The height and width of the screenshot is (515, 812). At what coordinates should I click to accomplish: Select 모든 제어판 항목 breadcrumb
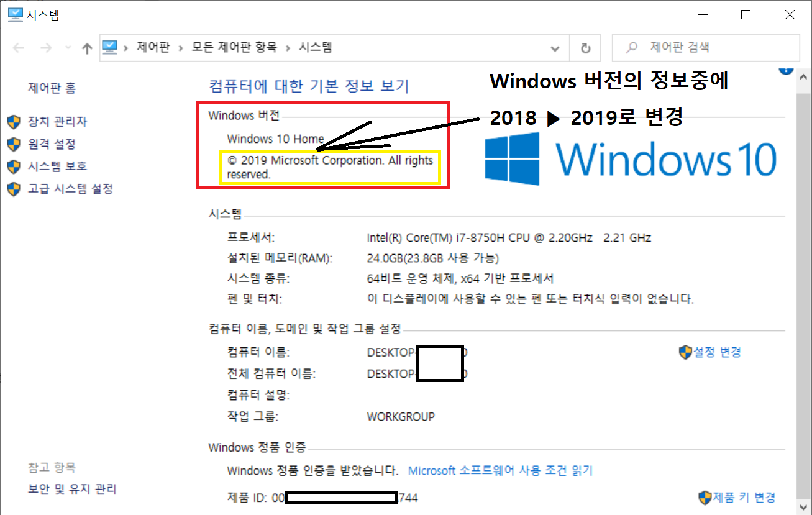pos(234,47)
